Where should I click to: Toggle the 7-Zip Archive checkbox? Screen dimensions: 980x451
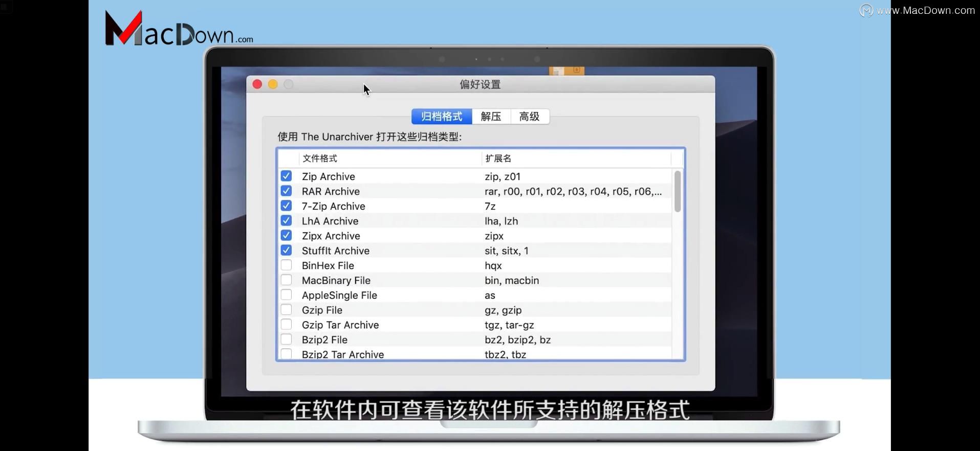(286, 206)
